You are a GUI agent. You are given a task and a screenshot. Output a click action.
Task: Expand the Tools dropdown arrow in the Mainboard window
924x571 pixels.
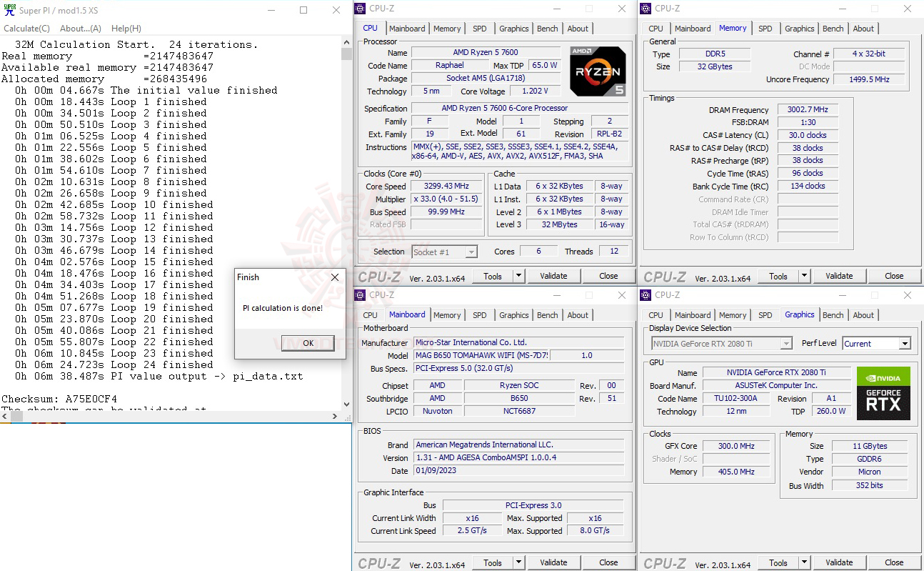coord(519,562)
